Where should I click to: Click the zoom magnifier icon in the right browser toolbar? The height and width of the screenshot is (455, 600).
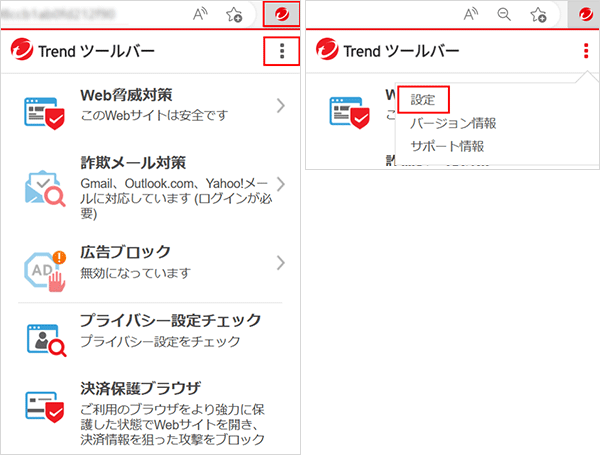point(505,15)
